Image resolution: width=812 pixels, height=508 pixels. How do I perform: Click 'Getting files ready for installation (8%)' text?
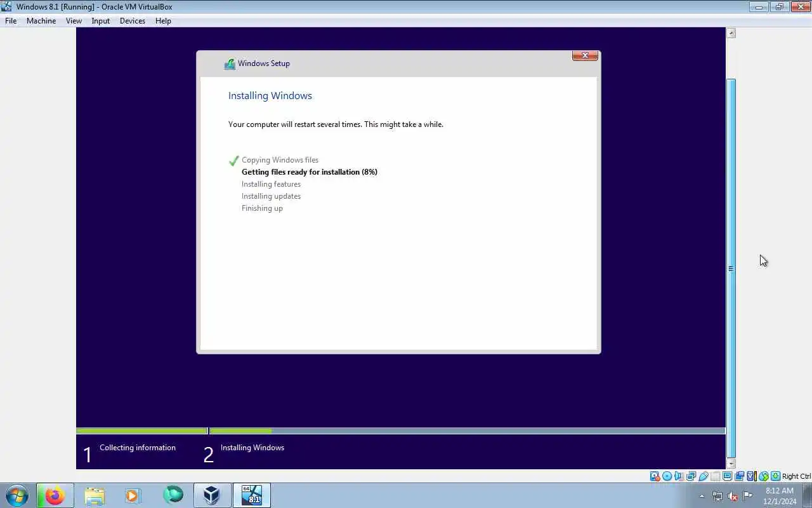pyautogui.click(x=310, y=172)
